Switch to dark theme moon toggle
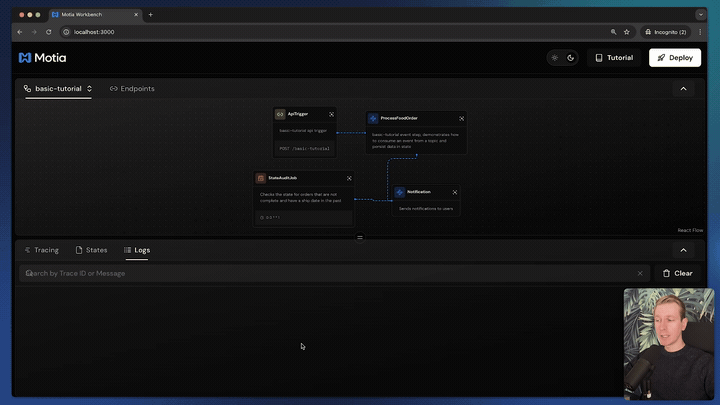Screen dimensions: 720x405 point(571,58)
